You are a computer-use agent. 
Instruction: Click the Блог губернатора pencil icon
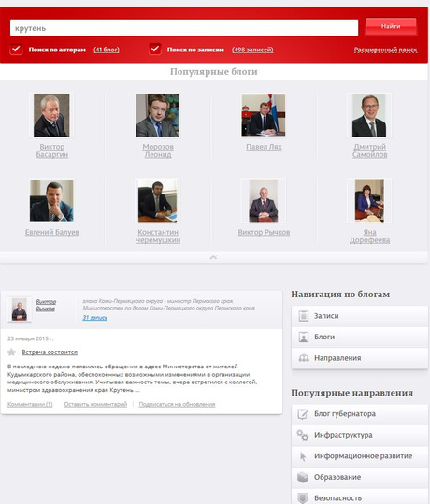(x=303, y=414)
